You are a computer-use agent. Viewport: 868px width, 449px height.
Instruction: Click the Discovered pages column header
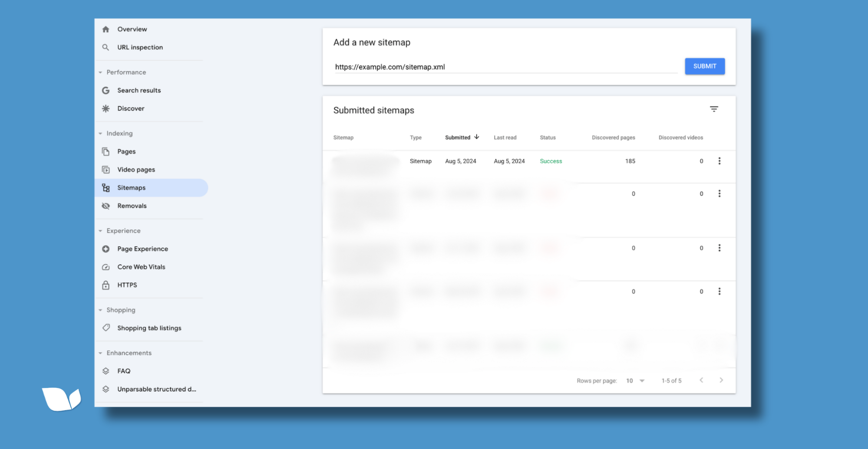coord(613,138)
